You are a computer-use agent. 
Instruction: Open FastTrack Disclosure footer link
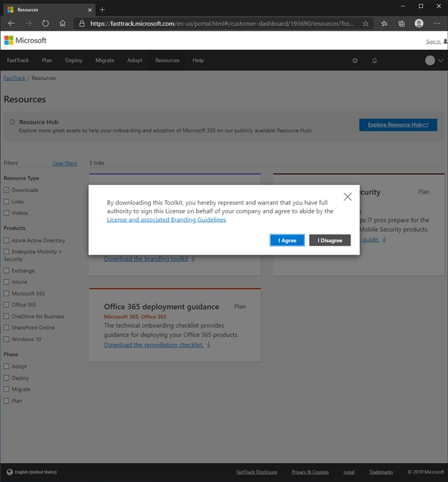pyautogui.click(x=256, y=472)
